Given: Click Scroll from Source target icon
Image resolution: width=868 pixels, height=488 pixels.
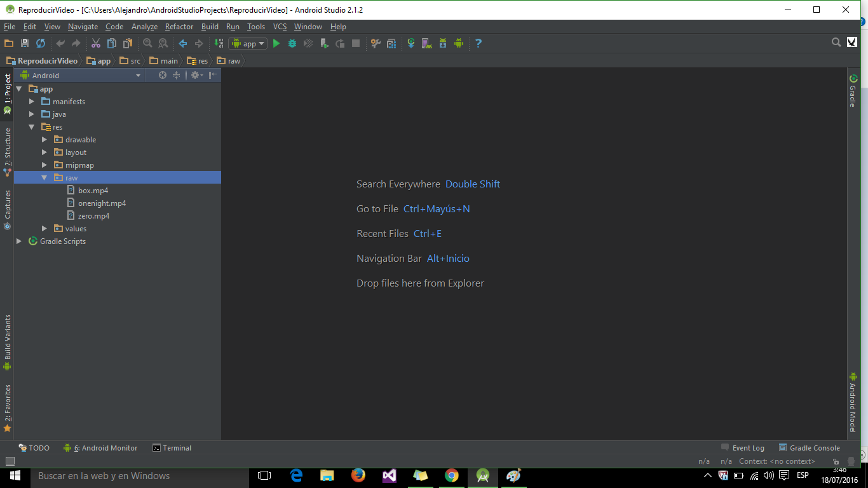Looking at the screenshot, I should pos(163,75).
